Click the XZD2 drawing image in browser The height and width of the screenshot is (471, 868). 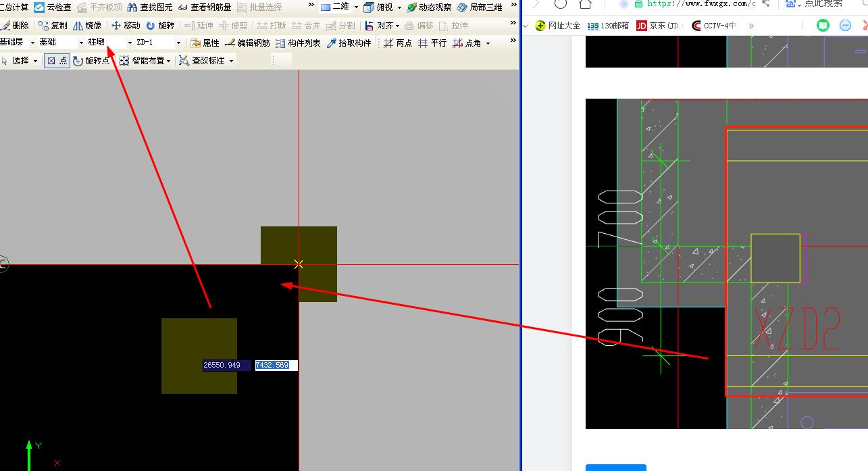[x=727, y=264]
